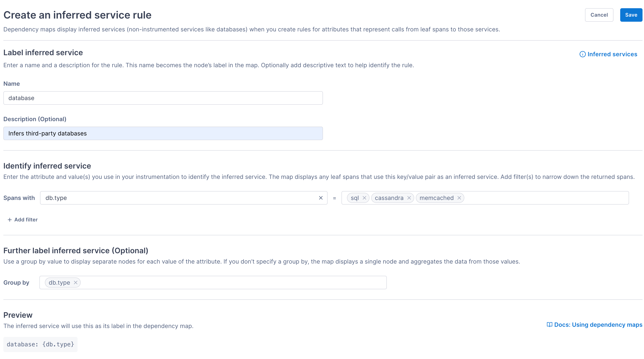Click the Inferred services info icon
Image resolution: width=644 pixels, height=359 pixels.
click(582, 54)
